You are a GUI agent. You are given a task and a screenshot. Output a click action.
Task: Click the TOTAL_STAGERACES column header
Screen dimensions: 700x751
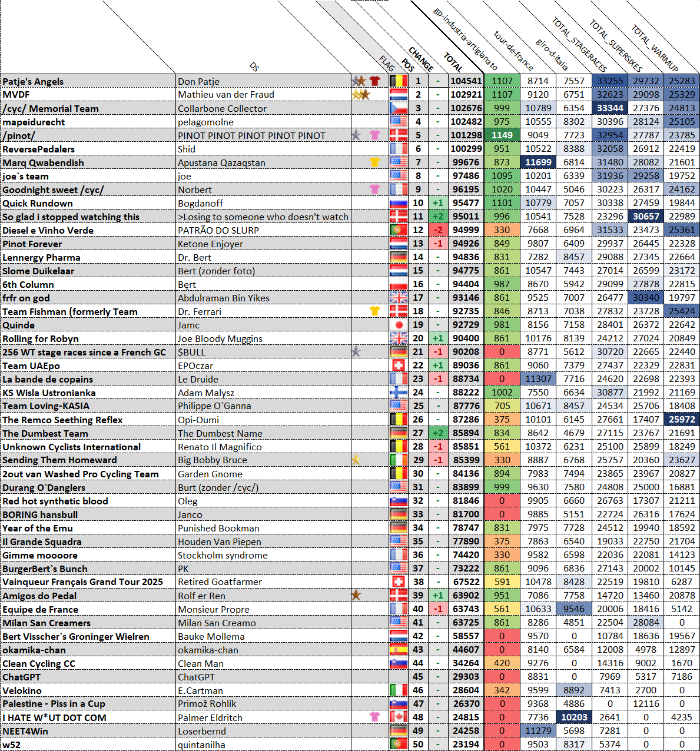pyautogui.click(x=579, y=44)
